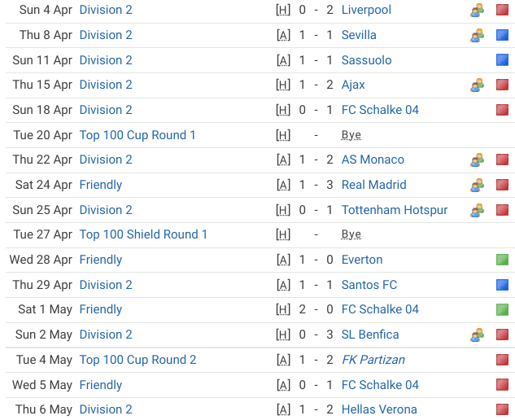Viewport: 515px width, 420px height.
Task: Click the people icon in the Tottenham Hotspur row
Action: coord(477,210)
